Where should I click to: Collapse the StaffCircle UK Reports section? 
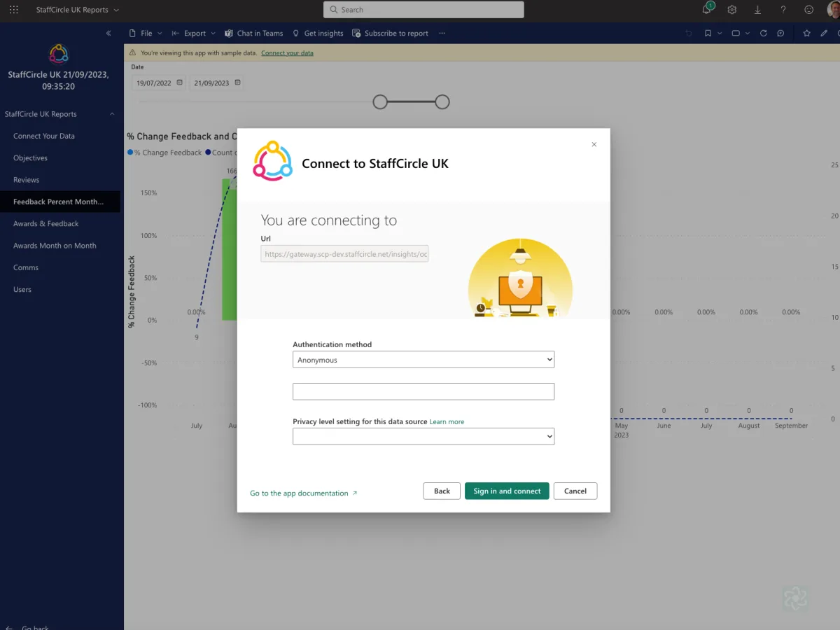point(112,114)
